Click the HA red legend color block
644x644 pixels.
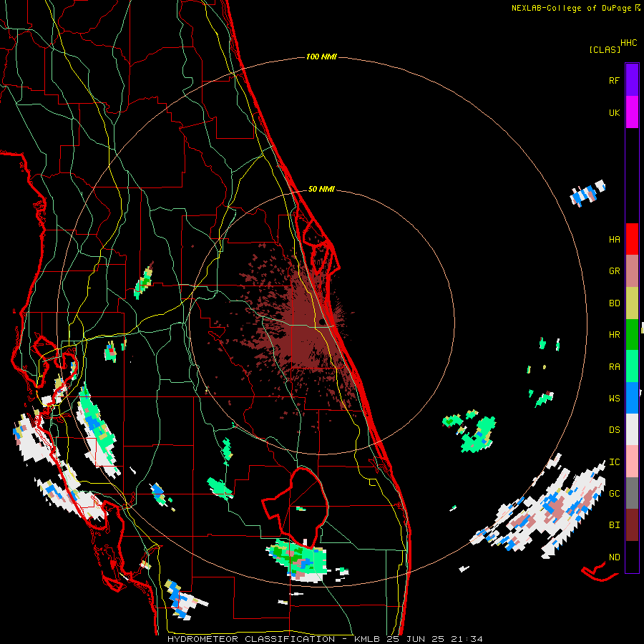(632, 239)
